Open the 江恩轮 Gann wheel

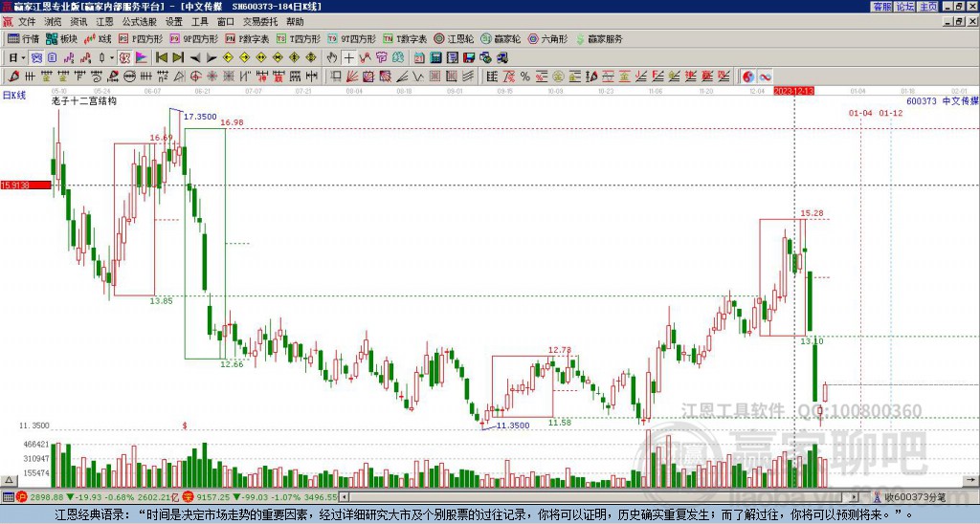(x=453, y=38)
